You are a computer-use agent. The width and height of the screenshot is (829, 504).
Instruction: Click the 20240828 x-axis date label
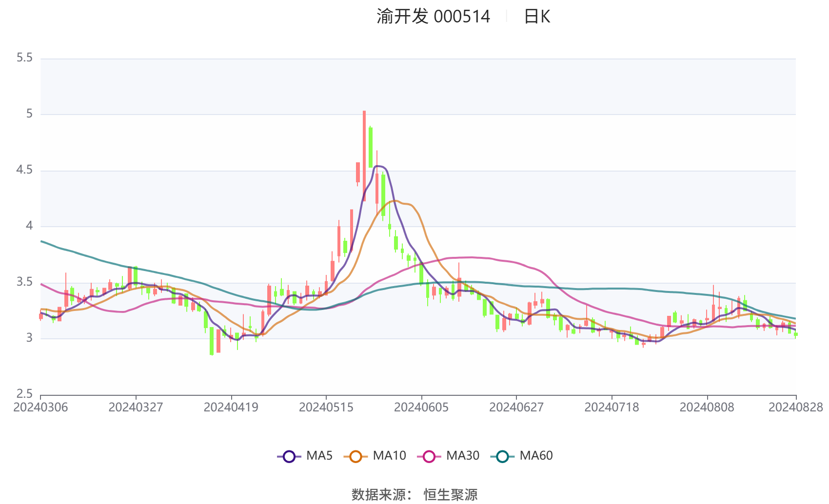point(796,407)
